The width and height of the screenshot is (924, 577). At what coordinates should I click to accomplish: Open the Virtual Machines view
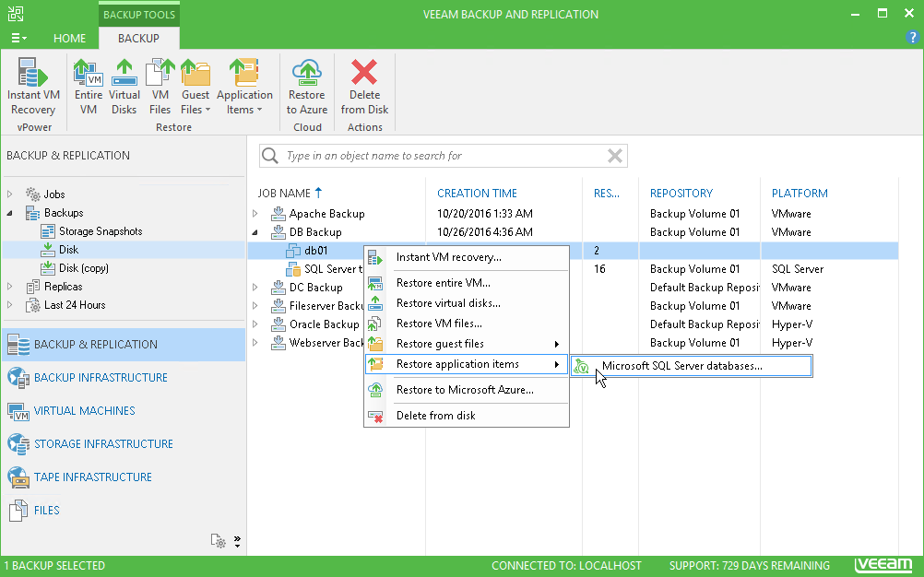[x=84, y=410]
